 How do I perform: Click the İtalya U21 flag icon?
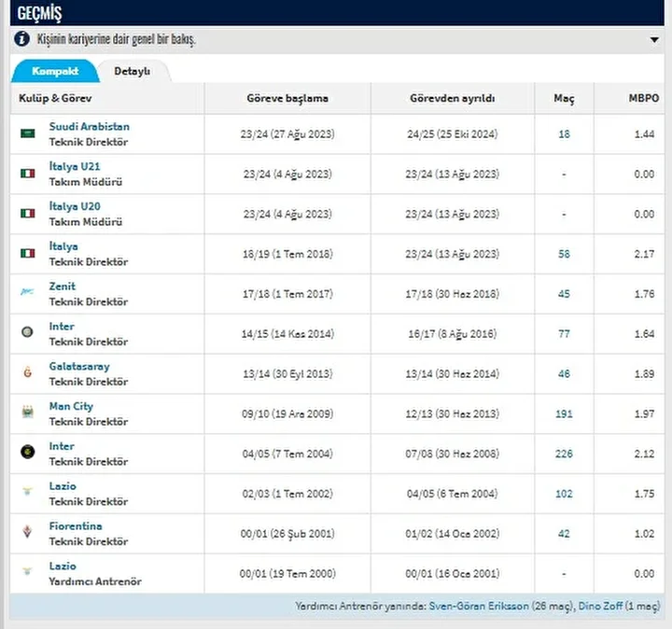pyautogui.click(x=28, y=174)
